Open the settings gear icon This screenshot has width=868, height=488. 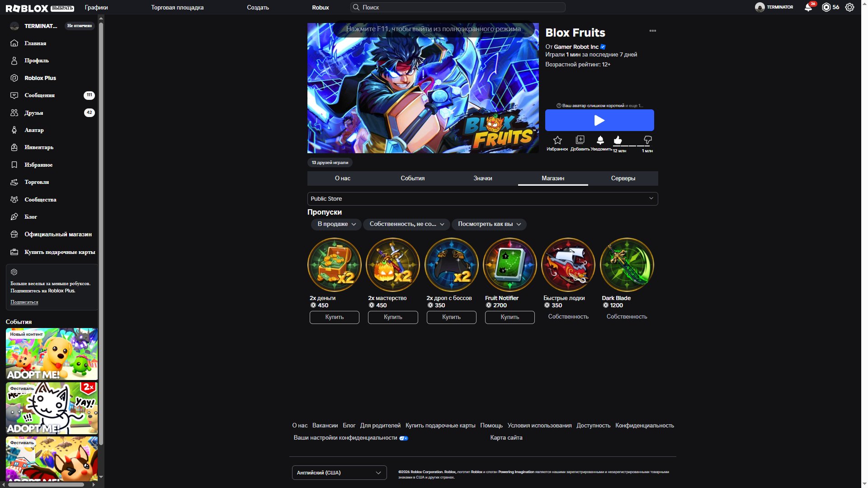tap(849, 7)
